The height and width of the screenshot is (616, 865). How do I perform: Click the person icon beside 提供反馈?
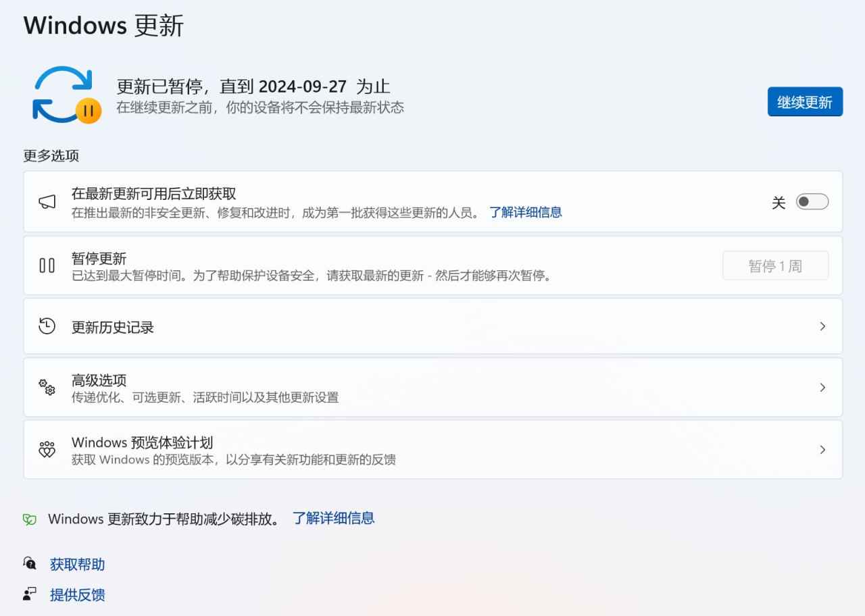[x=28, y=593]
